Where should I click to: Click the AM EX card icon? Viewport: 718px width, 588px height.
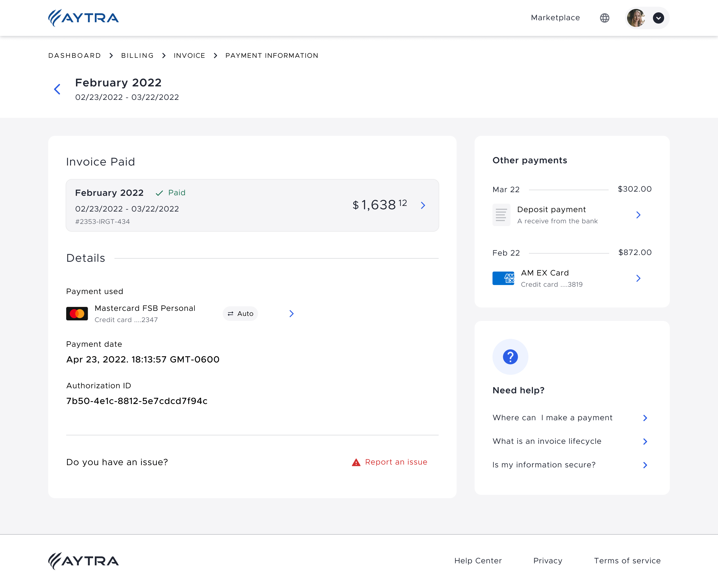(503, 278)
